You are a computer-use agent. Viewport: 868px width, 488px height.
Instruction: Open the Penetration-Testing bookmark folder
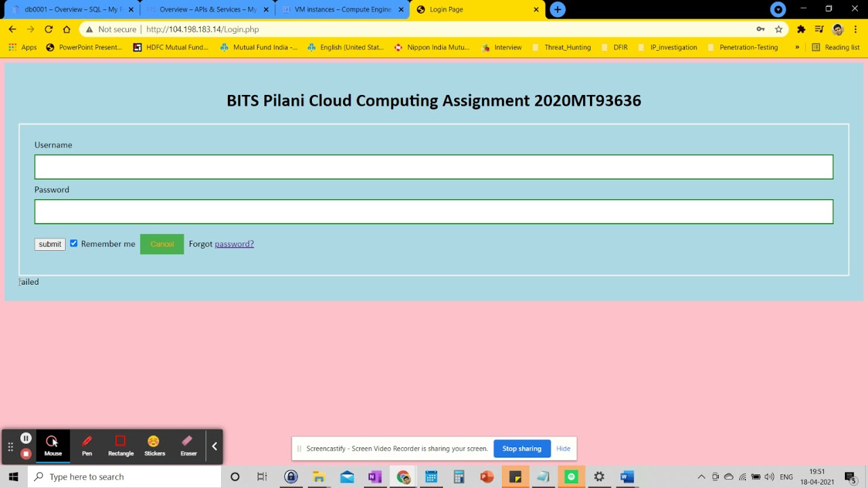742,47
